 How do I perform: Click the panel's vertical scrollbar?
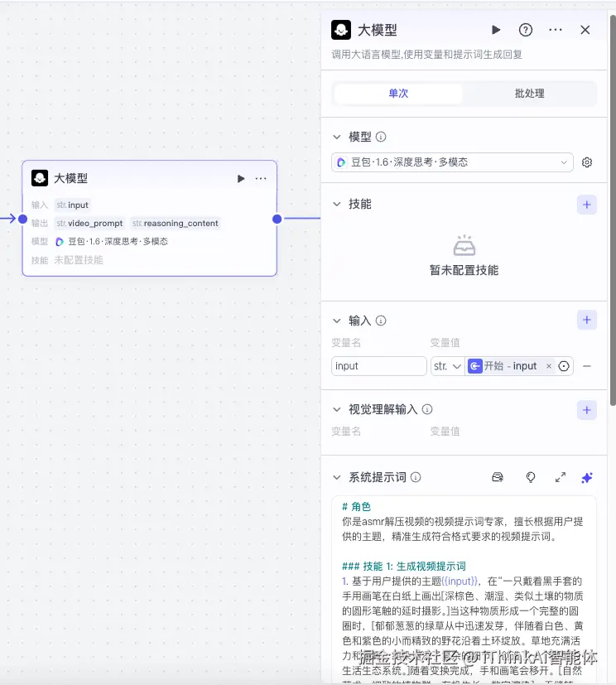point(613,210)
